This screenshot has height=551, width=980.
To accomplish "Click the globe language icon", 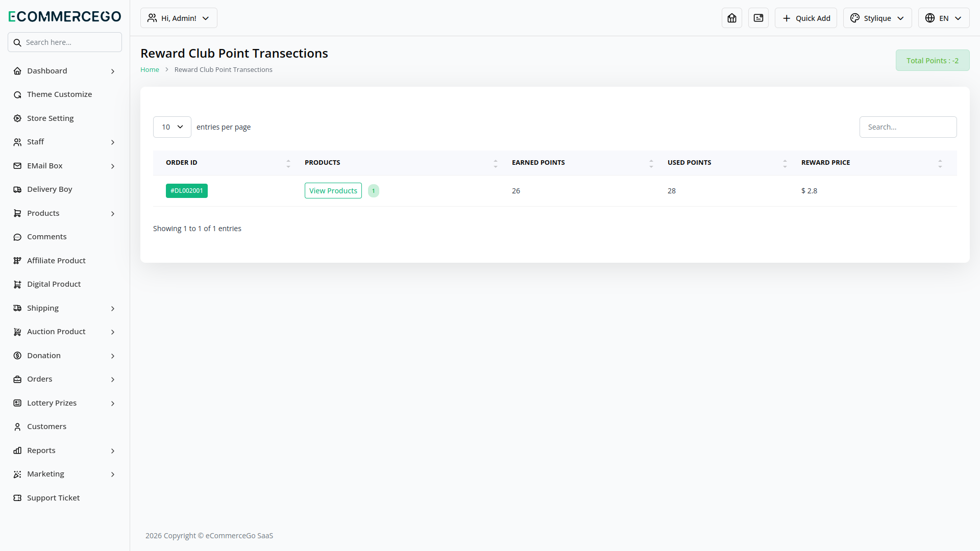I will tap(930, 18).
